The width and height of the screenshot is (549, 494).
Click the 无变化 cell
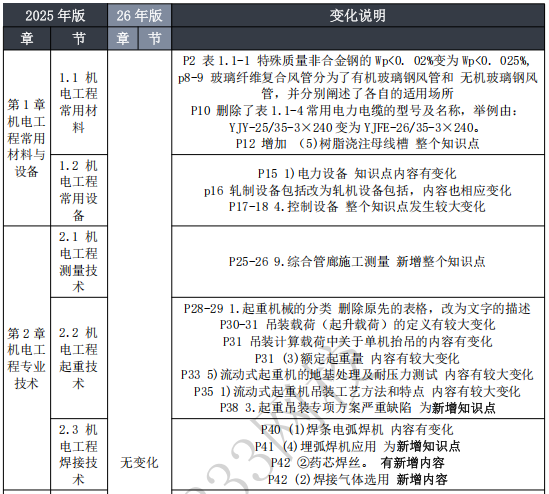tap(139, 463)
